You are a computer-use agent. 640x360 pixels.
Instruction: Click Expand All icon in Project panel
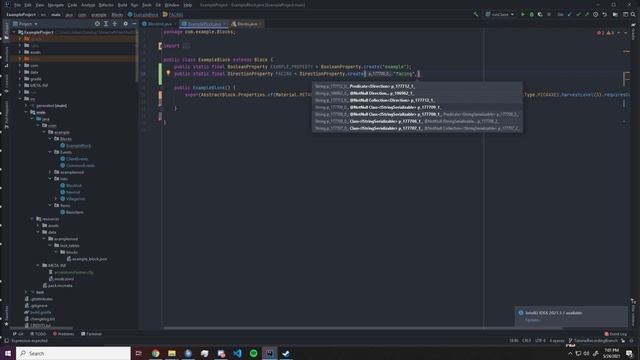[x=106, y=24]
